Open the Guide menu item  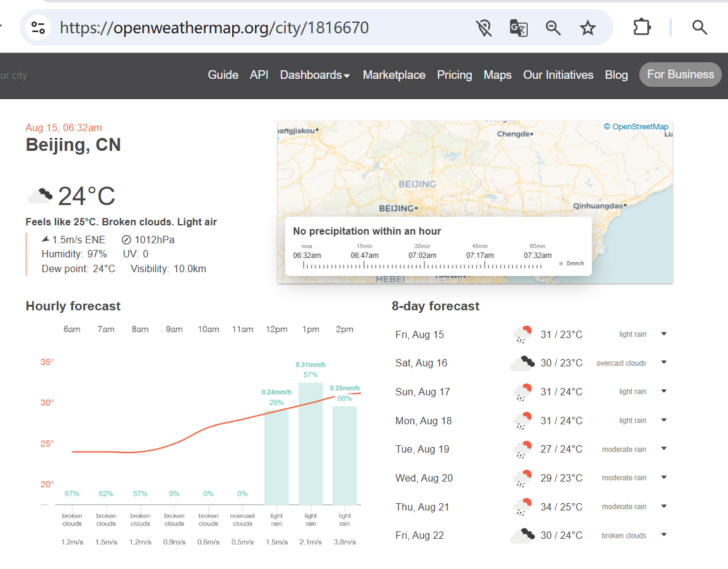(x=223, y=75)
